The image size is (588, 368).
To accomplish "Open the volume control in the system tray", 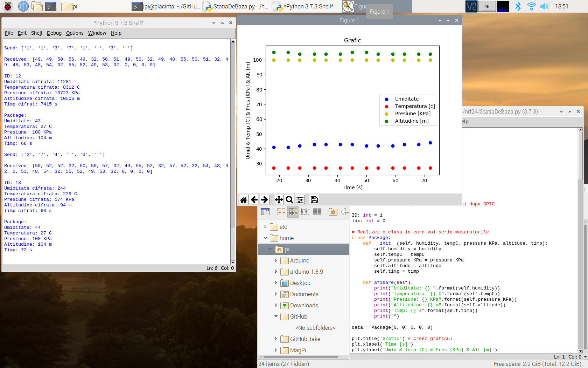I will click(x=545, y=6).
